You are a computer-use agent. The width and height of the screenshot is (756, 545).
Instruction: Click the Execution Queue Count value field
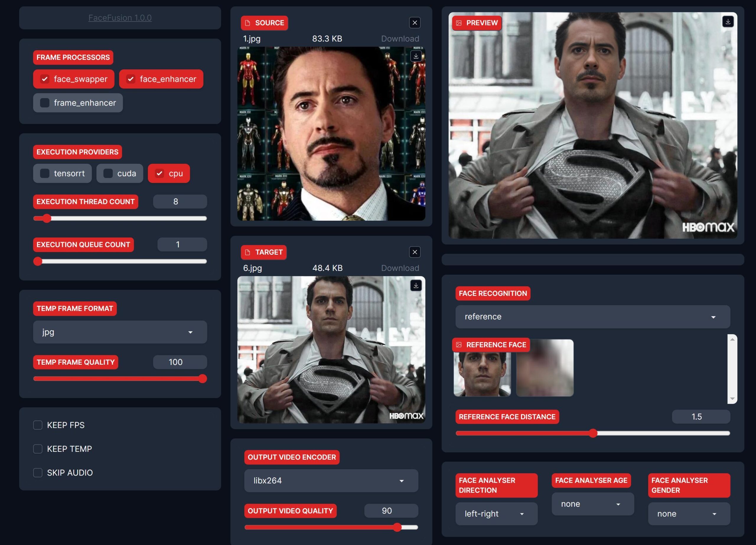pyautogui.click(x=182, y=245)
